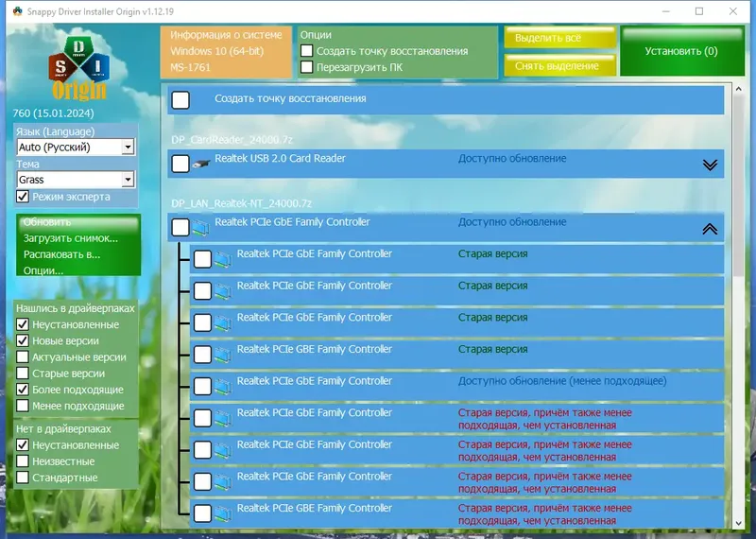Click the 'DP_CardReader_24000.7z' pack label
Screen dimensions: 756x539
point(232,140)
